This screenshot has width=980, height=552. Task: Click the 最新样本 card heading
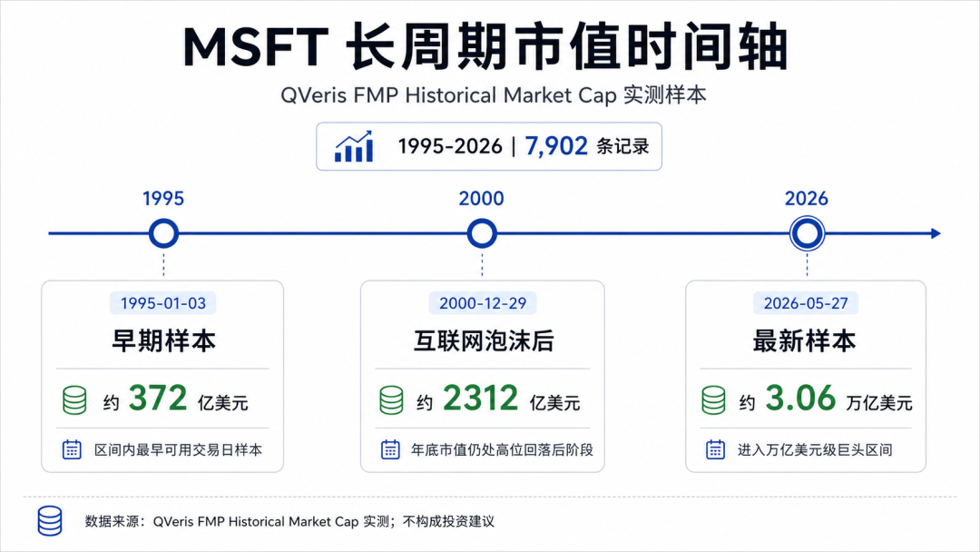coord(804,341)
